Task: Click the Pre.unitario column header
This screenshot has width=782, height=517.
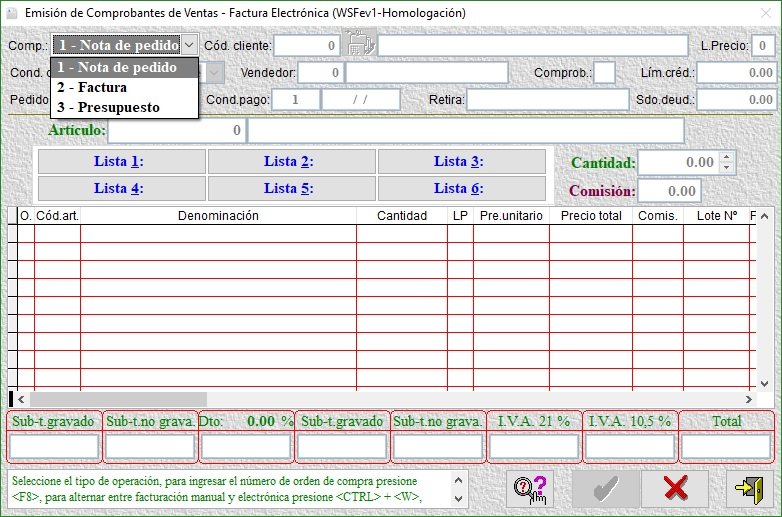Action: click(511, 216)
